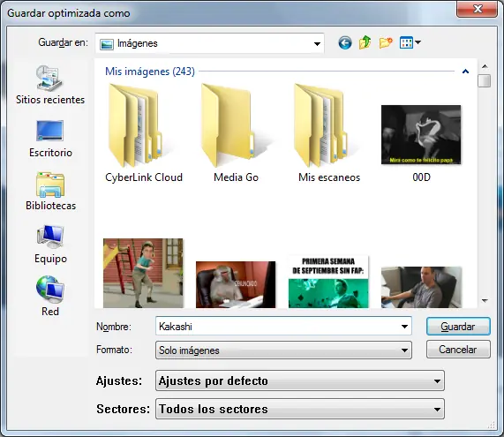Select the CyberLink Cloud folder
Screen dimensions: 504x437
tap(144, 133)
